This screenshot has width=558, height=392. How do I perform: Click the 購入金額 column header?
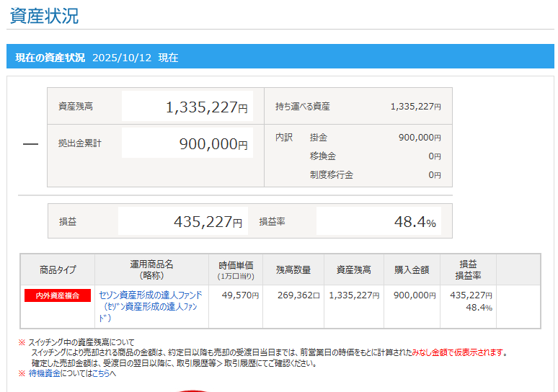(x=412, y=270)
